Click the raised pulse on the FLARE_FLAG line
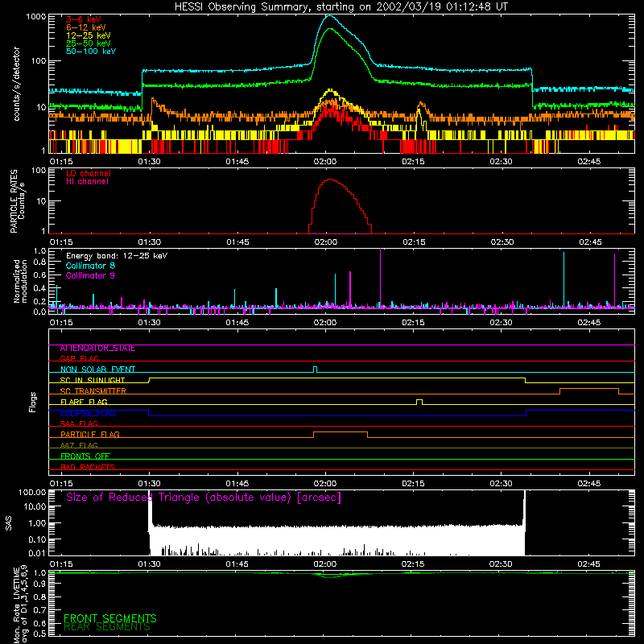The width and height of the screenshot is (644, 644). pos(419,401)
